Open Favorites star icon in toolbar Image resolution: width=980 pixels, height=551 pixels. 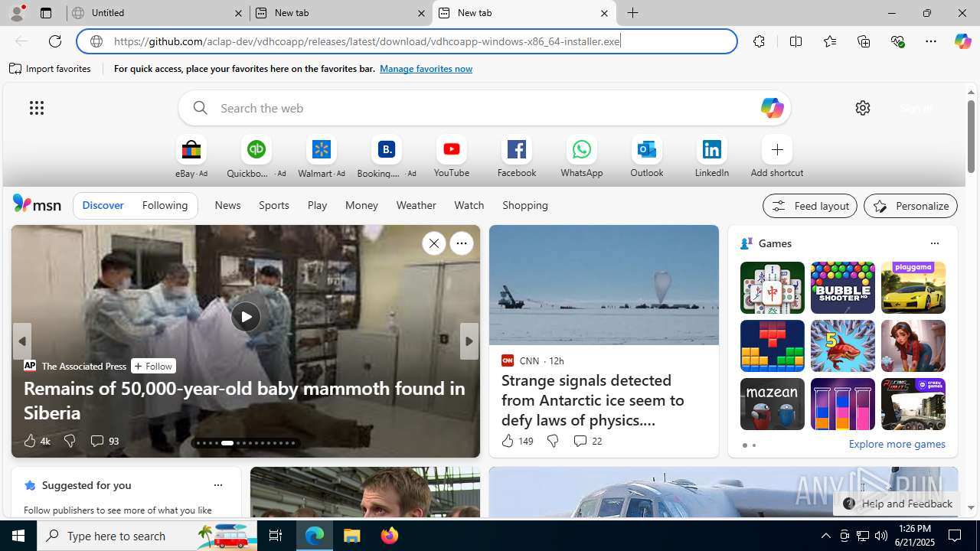[829, 41]
